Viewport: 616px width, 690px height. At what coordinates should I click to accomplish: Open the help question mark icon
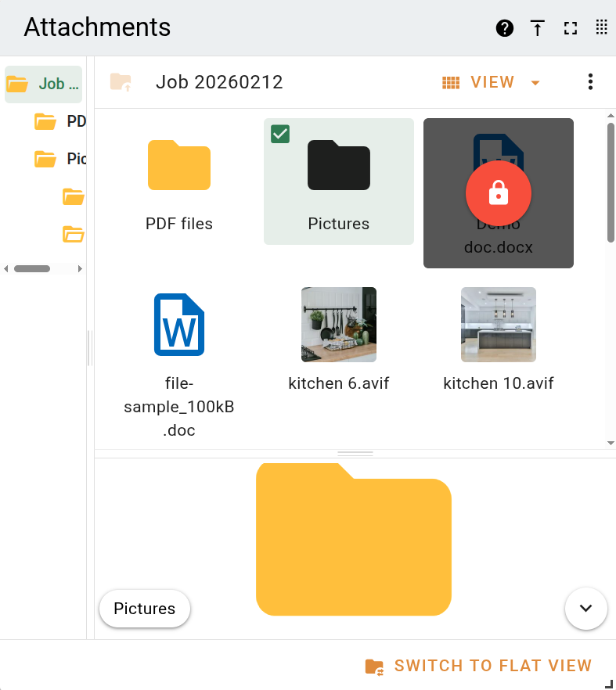(505, 28)
